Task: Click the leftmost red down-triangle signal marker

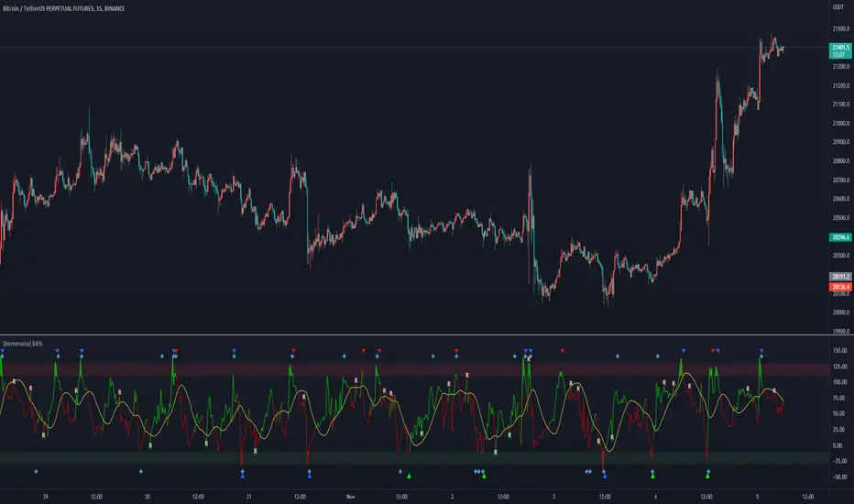Action: click(x=174, y=350)
